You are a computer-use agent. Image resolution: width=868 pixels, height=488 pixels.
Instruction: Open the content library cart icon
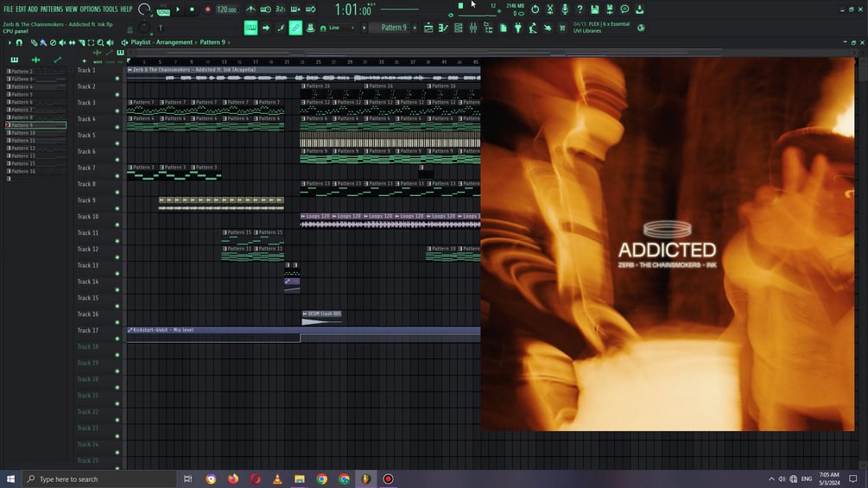pos(562,28)
